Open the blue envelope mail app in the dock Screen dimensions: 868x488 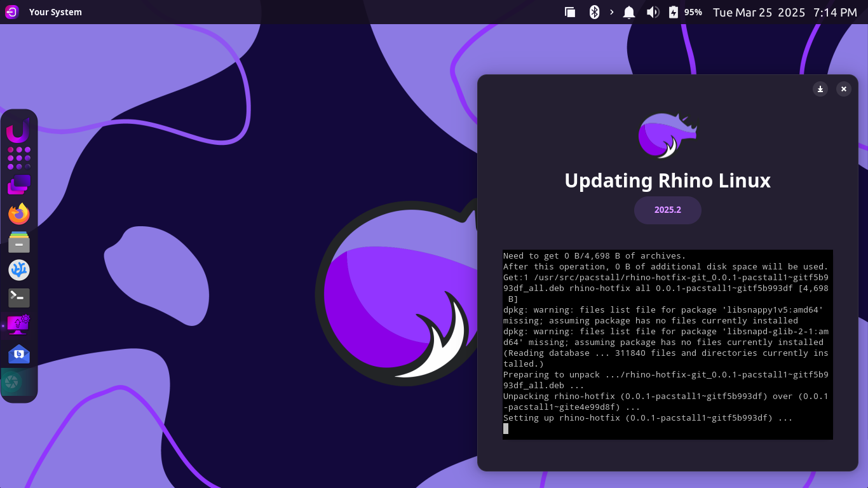tap(19, 354)
